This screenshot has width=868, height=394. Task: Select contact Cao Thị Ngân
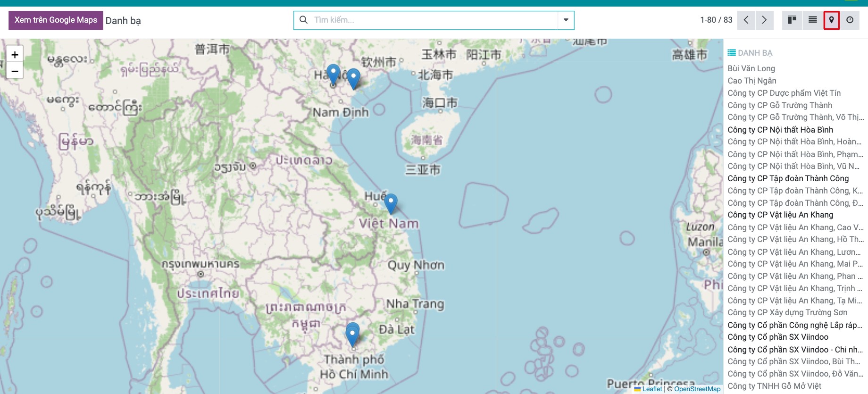click(752, 81)
